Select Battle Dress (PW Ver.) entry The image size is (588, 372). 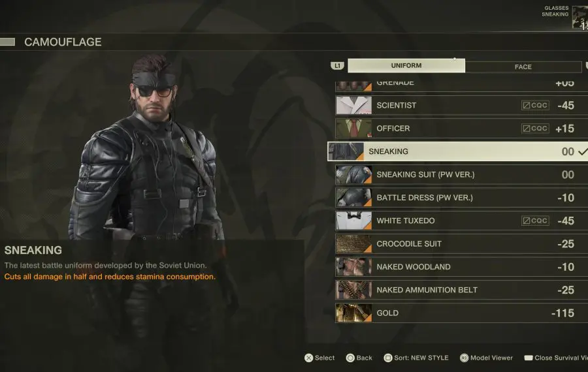[x=462, y=198]
